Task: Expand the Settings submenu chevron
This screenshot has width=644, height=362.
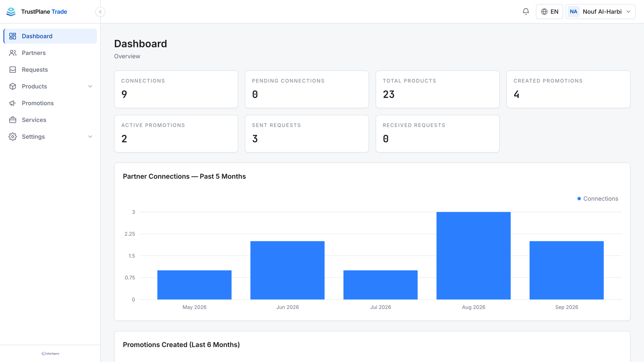Action: [x=90, y=137]
